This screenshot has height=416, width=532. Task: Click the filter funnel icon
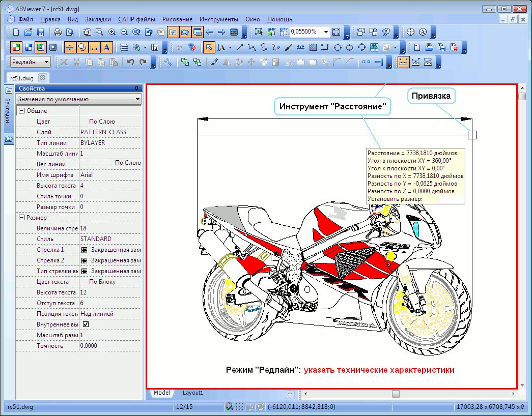point(192,47)
